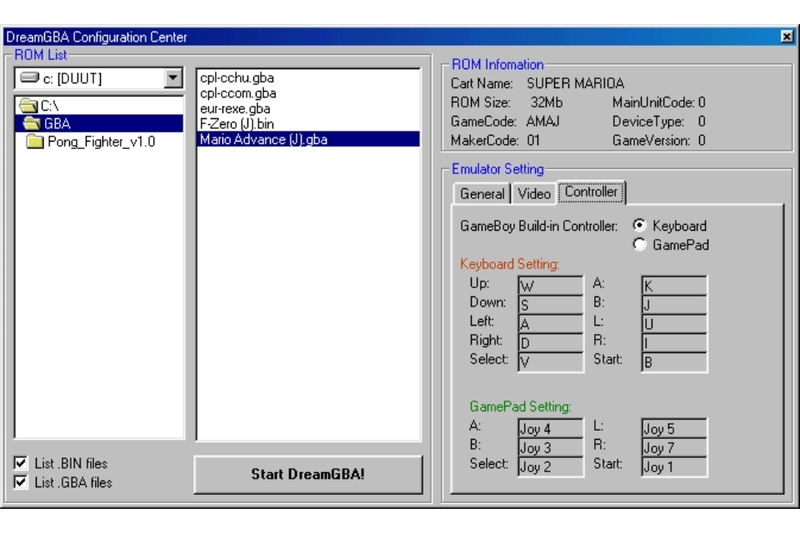The height and width of the screenshot is (533, 800).
Task: Click the keyboard Down key field
Action: tap(551, 304)
